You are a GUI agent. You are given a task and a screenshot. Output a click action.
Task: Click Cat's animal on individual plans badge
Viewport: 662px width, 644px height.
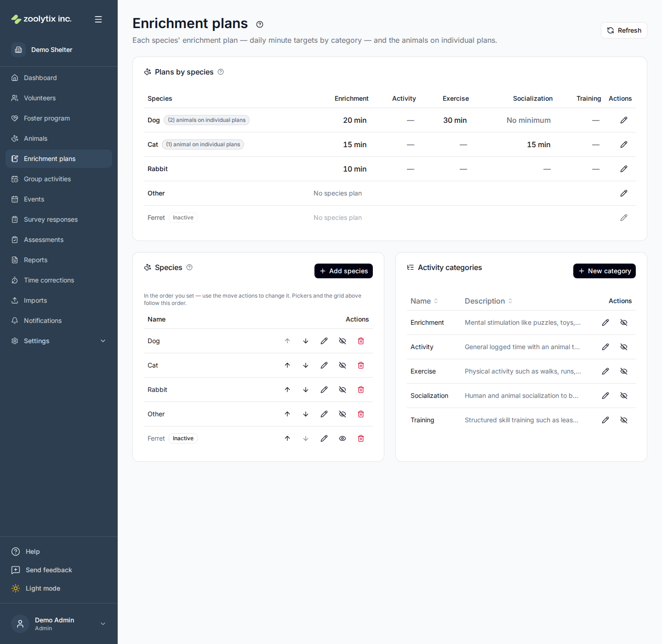pos(203,144)
